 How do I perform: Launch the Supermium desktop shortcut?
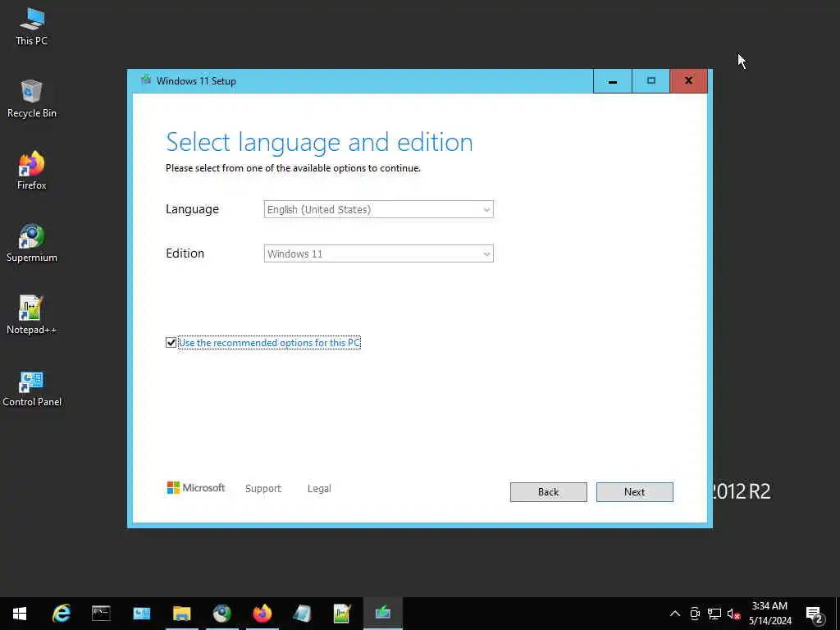(32, 243)
